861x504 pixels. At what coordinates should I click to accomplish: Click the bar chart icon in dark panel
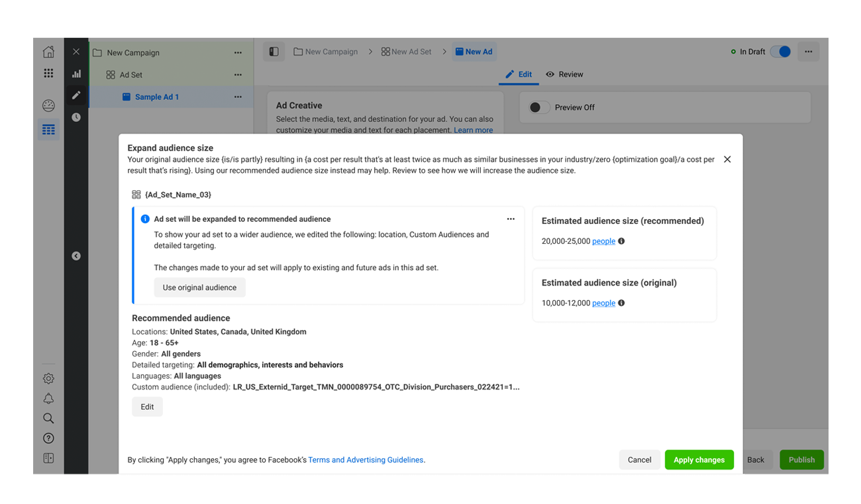(x=76, y=74)
